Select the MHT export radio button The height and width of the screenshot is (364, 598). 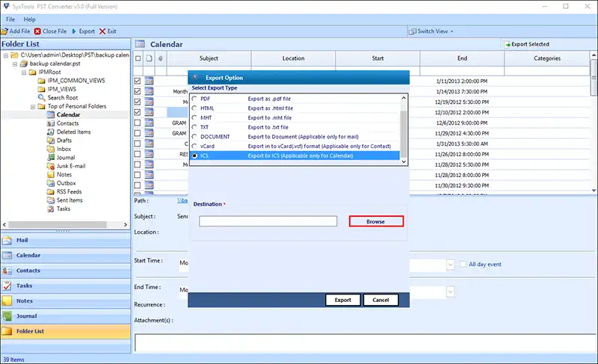point(194,117)
